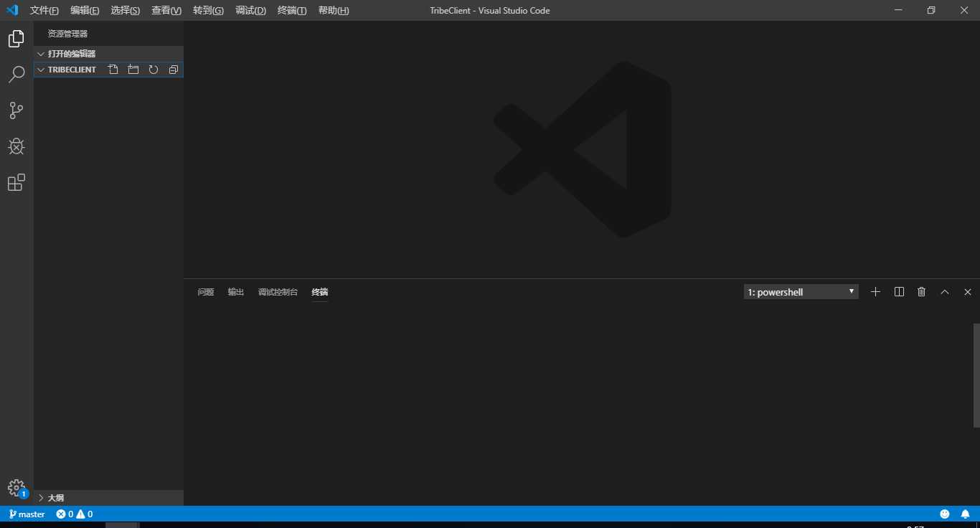The width and height of the screenshot is (980, 528).
Task: Create a new folder in TRIBECLIENT
Action: click(x=133, y=70)
